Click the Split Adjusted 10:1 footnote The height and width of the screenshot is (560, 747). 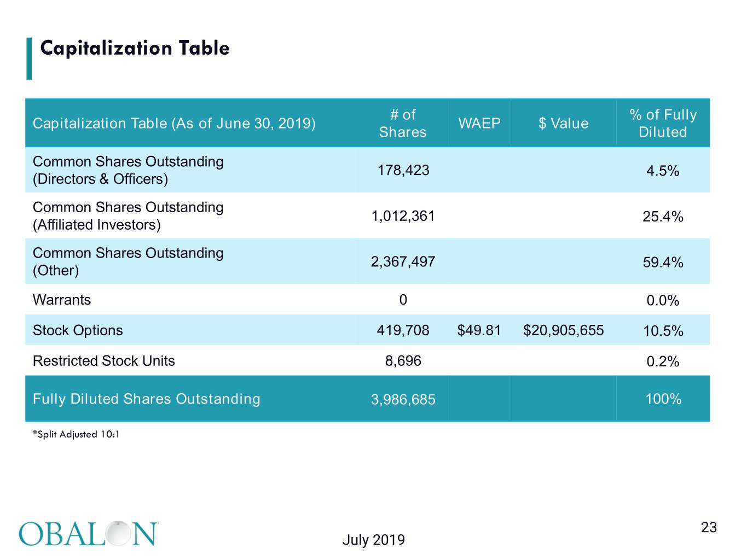(76, 434)
